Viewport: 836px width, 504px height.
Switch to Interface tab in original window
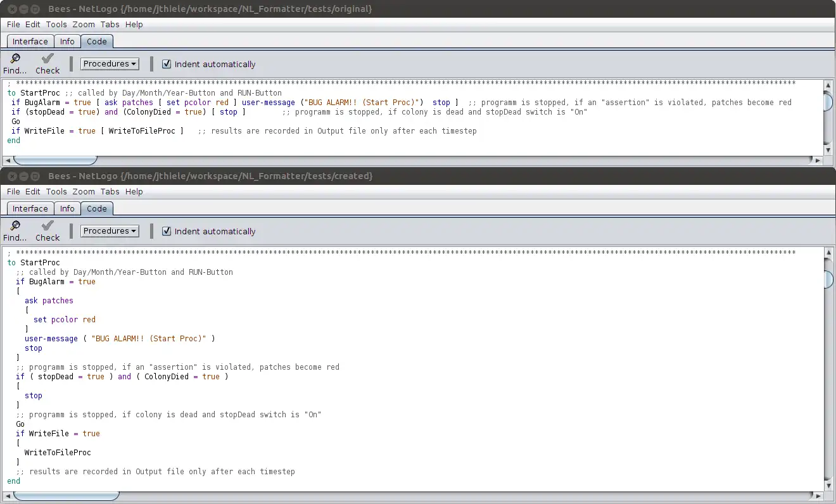point(30,41)
